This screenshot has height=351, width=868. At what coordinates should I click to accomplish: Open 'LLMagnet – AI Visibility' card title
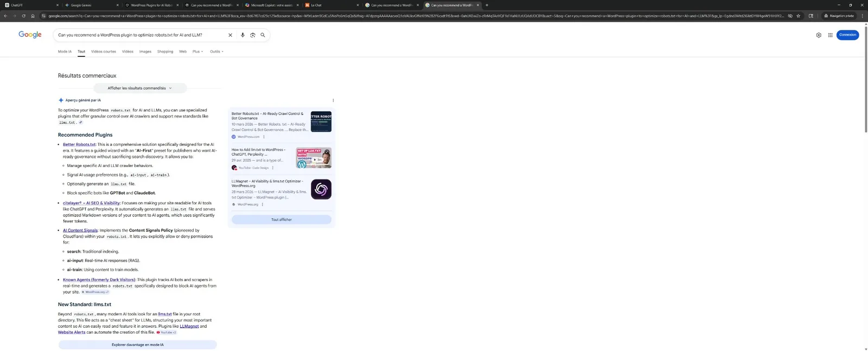click(267, 183)
